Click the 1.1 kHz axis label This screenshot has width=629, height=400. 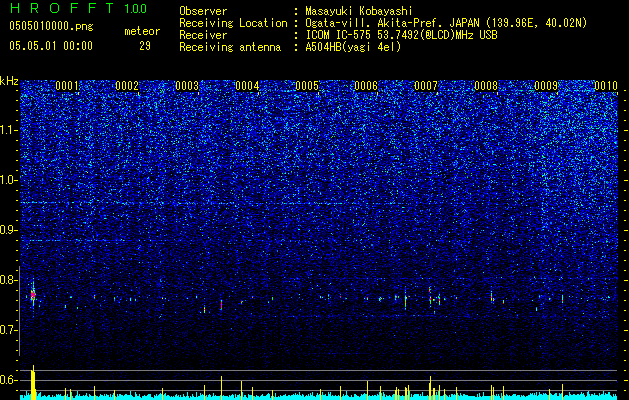pos(9,130)
